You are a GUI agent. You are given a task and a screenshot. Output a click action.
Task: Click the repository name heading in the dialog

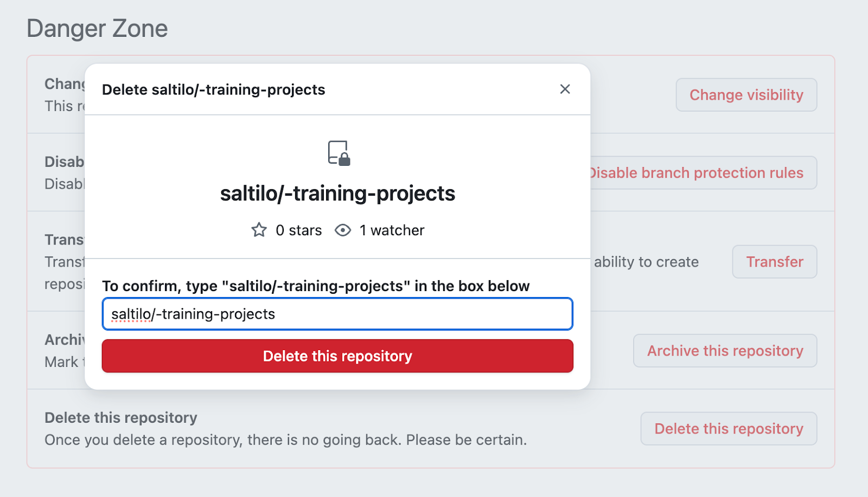click(337, 193)
